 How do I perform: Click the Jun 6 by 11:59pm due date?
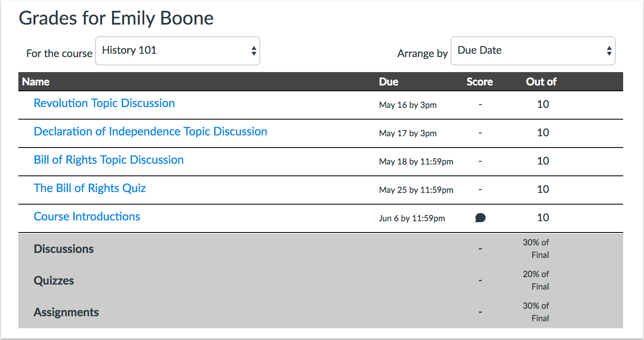(412, 218)
